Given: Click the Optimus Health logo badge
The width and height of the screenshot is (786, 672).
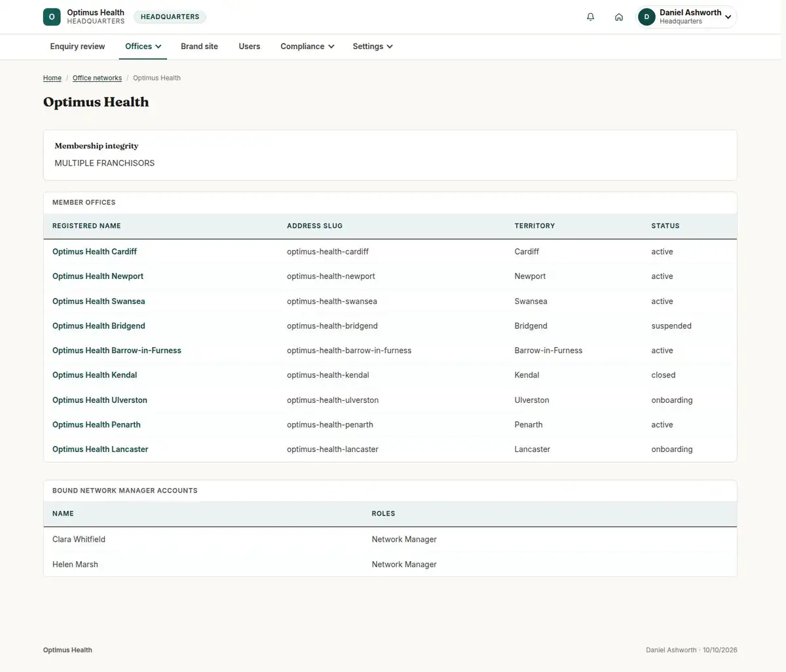Looking at the screenshot, I should coord(52,17).
